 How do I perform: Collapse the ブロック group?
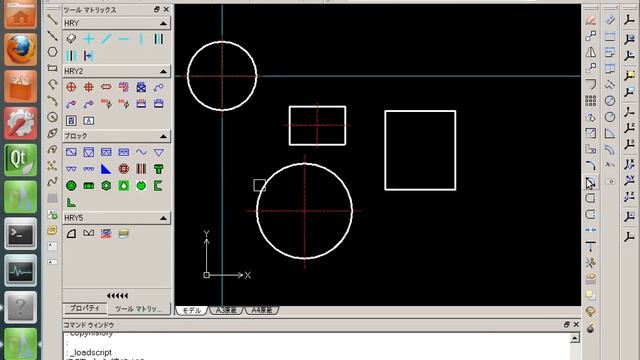pyautogui.click(x=163, y=136)
